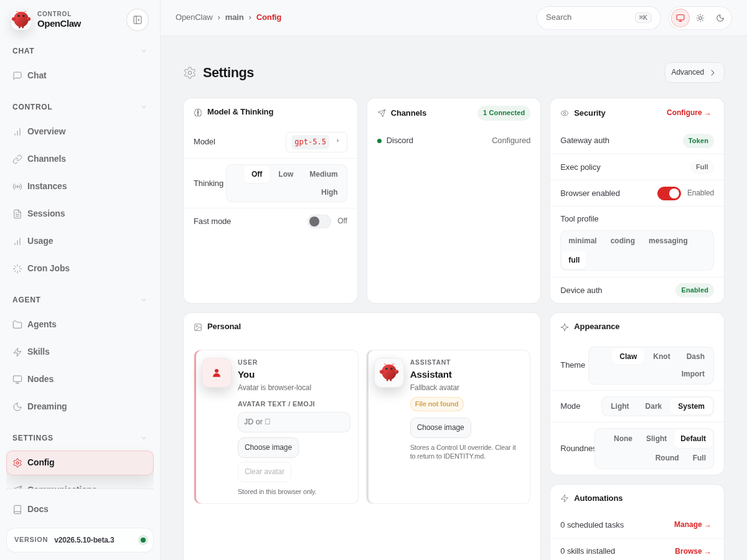Click the Sessions document icon
The height and width of the screenshot is (560, 747).
point(17,214)
